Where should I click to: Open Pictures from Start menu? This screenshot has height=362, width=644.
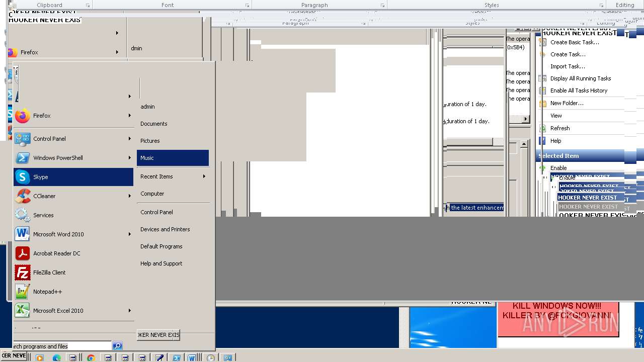tap(150, 141)
